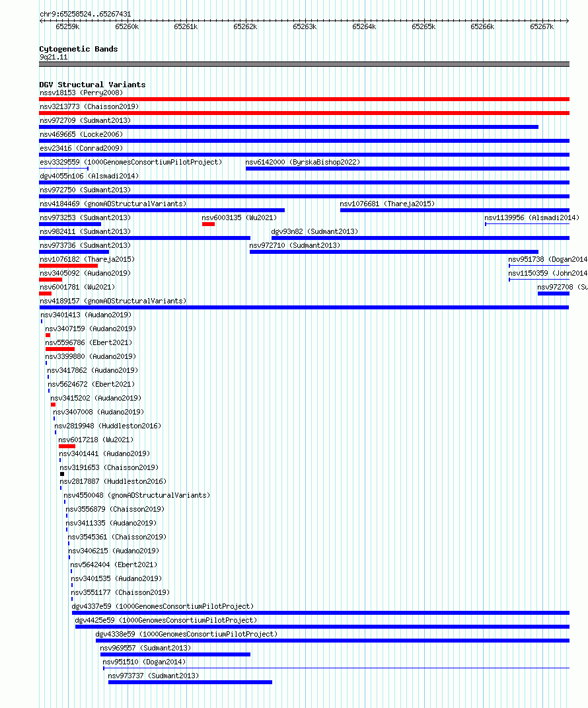Image resolution: width=588 pixels, height=708 pixels.
Task: Click the black nsv3191653 marker square
Action: (62, 474)
